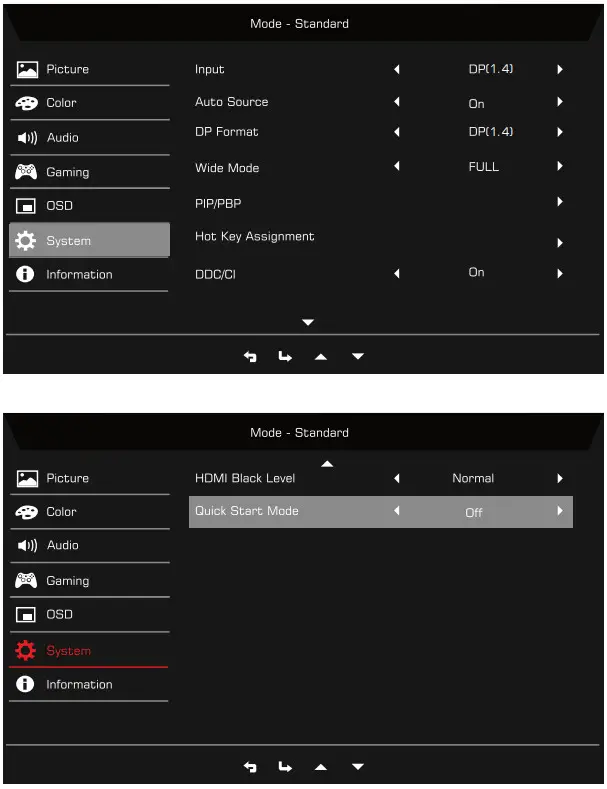This screenshot has height=789, width=607.
Task: Click the scroll-up indicator above HDMI Black Level
Action: 327,464
